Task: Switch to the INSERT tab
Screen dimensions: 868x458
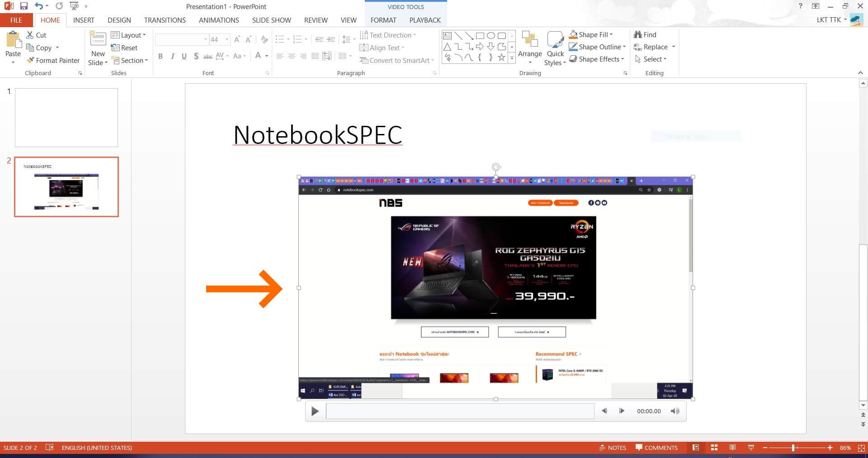Action: tap(84, 20)
